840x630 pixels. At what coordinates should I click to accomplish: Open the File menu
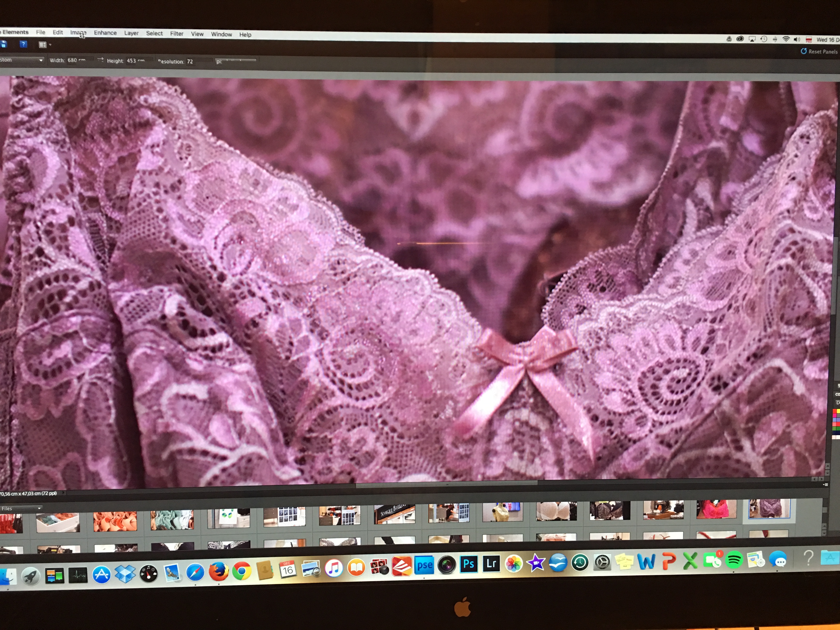(x=41, y=32)
